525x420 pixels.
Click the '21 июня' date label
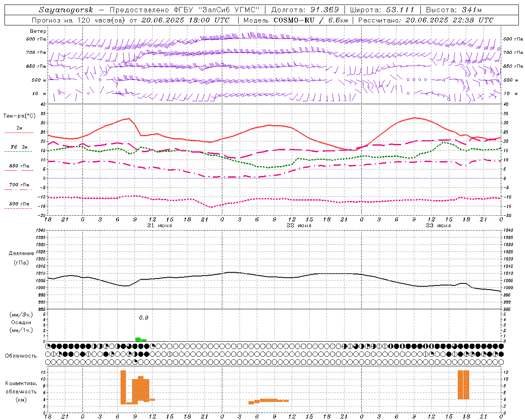tap(160, 226)
